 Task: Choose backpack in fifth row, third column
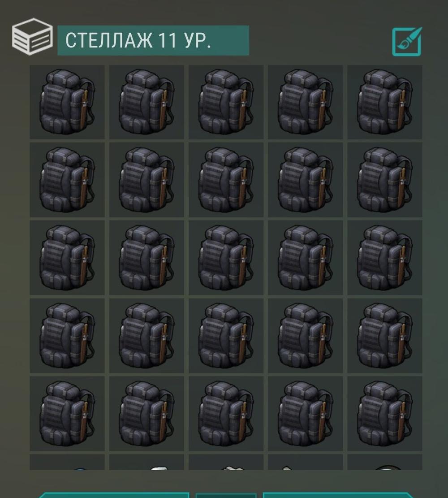coord(226,414)
